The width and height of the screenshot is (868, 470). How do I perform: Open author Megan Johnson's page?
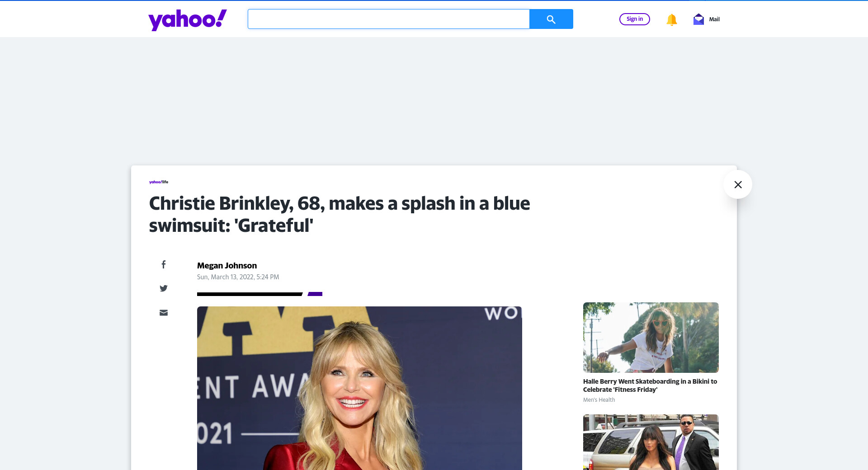click(x=227, y=266)
